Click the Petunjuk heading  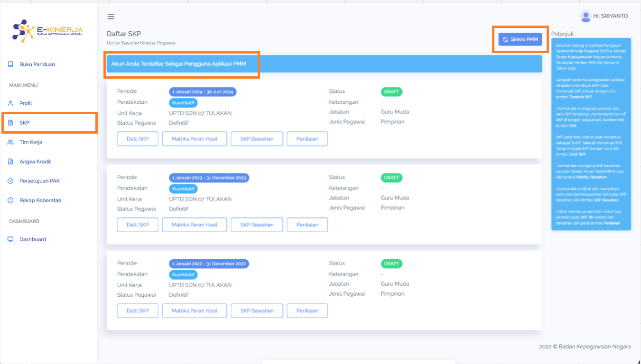[563, 34]
